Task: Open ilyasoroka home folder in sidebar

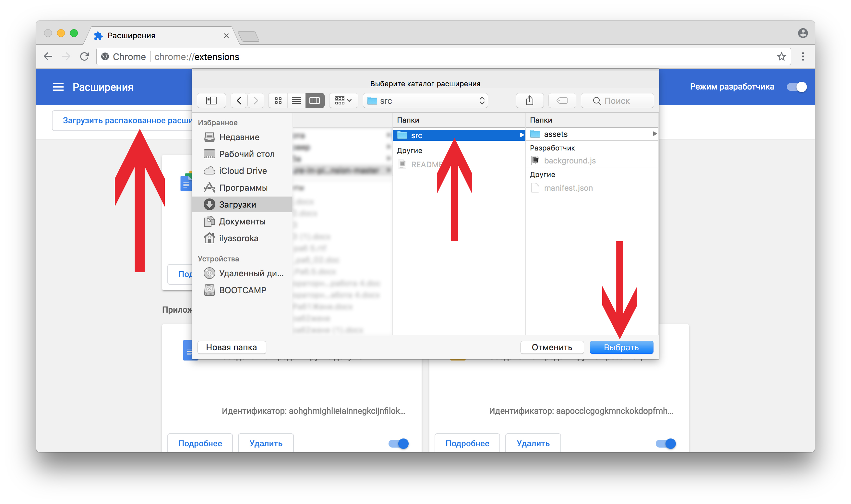Action: (x=242, y=238)
